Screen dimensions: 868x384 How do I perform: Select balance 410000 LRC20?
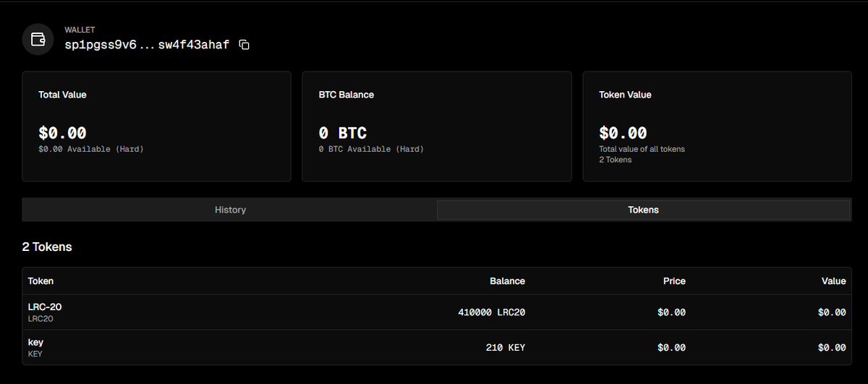[492, 312]
